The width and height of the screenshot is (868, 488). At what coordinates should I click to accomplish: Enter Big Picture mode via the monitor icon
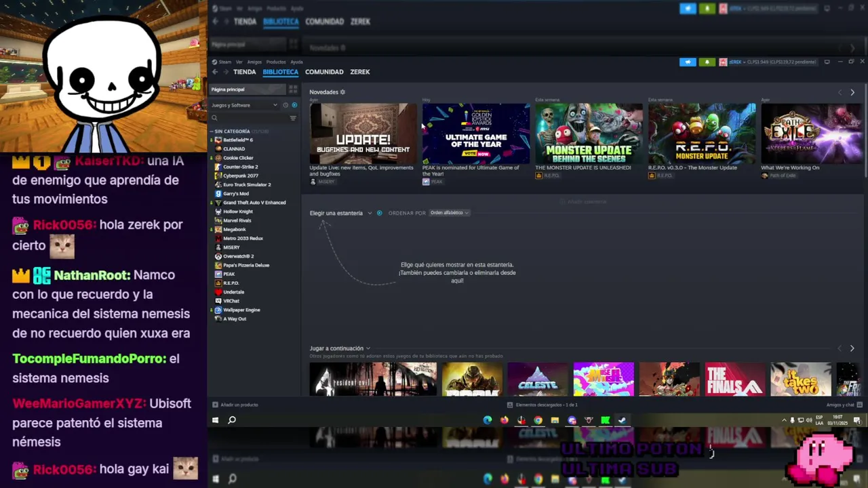tap(827, 62)
